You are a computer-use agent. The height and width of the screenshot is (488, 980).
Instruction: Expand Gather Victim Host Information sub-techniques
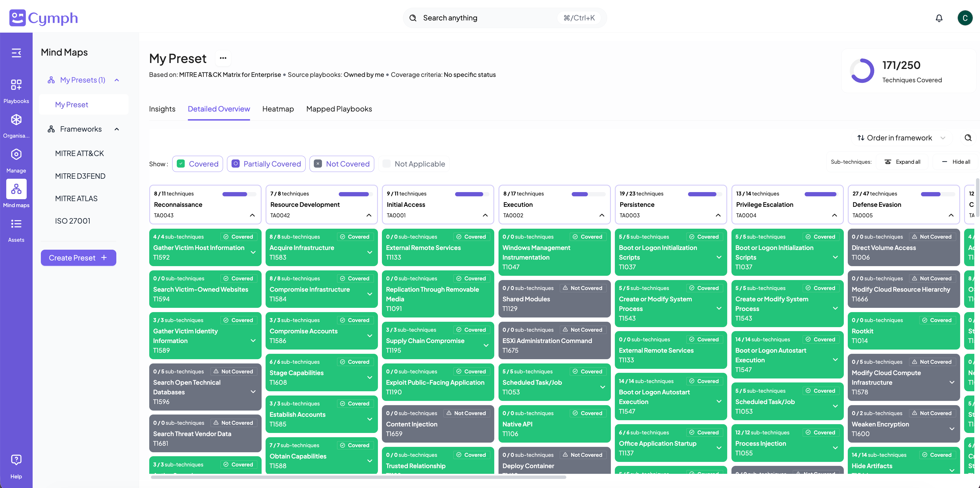(x=253, y=252)
